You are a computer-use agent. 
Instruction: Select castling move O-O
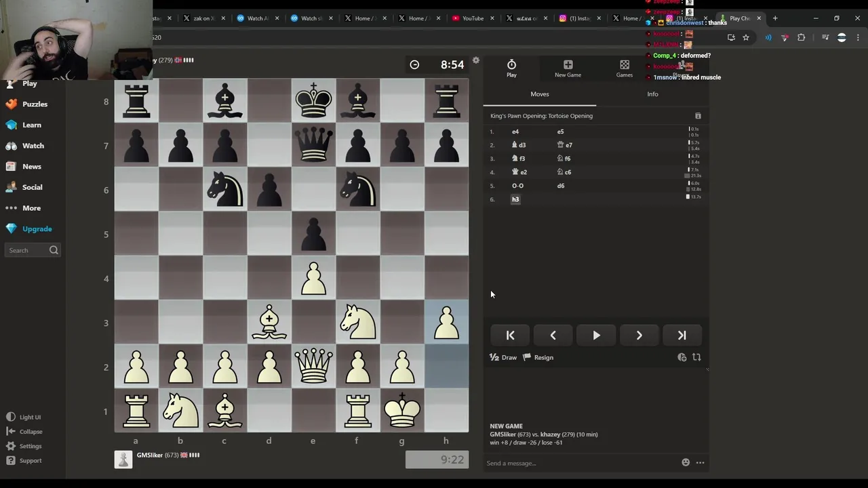tap(517, 186)
